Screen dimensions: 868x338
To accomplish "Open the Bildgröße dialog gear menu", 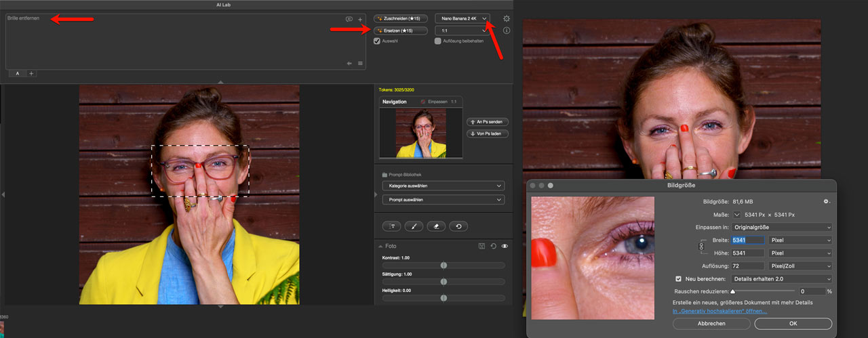I will click(826, 202).
